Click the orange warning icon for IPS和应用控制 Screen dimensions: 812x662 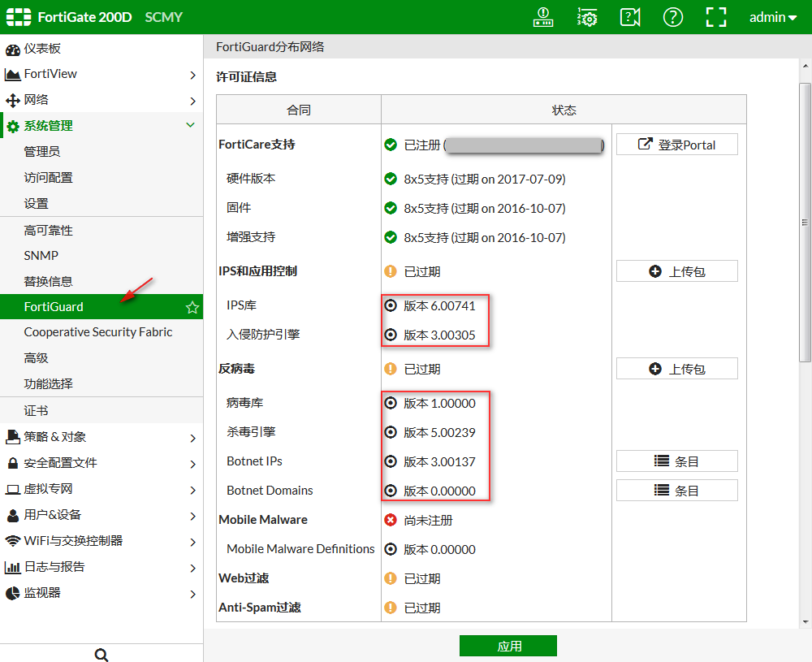pos(391,271)
